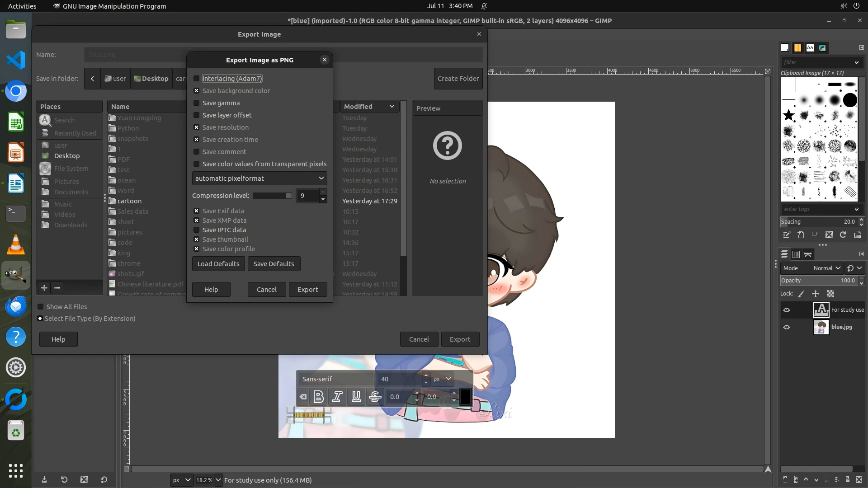Viewport: 868px width, 488px height.
Task: Open the Layers tab icon
Action: (784, 254)
